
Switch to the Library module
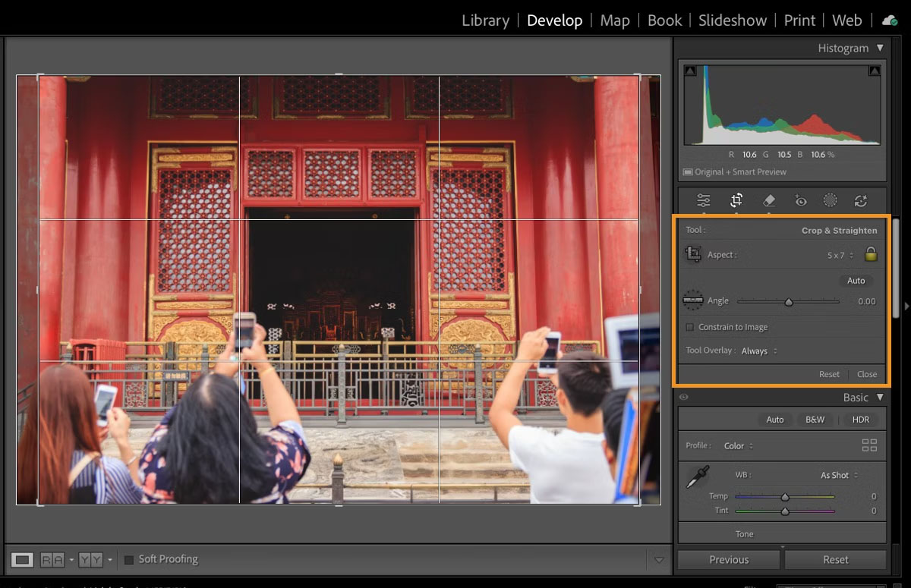[x=485, y=20]
